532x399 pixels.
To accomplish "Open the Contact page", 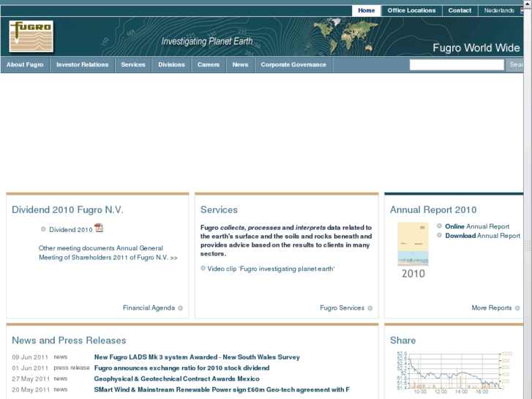I will (460, 10).
